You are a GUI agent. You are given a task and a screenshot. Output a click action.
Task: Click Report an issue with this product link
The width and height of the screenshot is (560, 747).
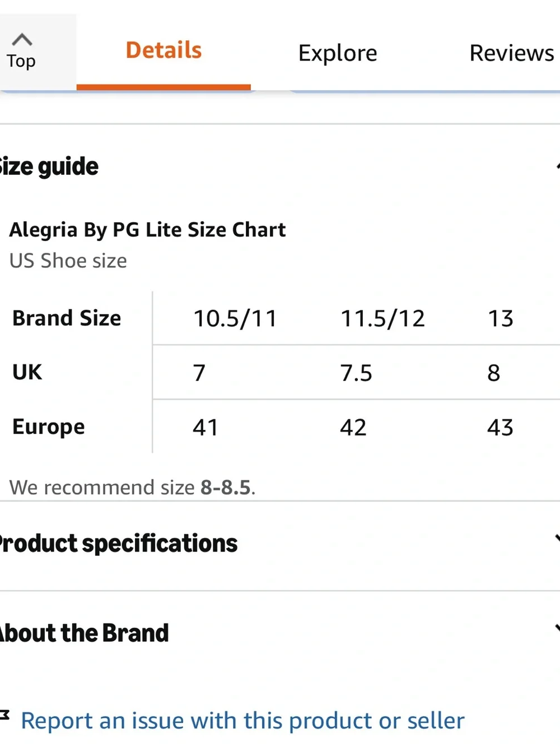pyautogui.click(x=242, y=721)
